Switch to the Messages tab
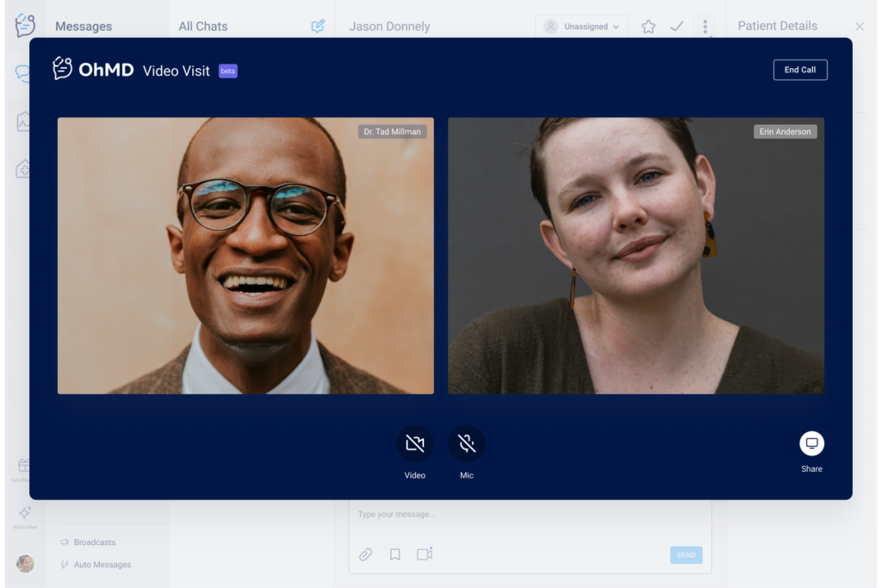This screenshot has height=588, width=882. point(83,26)
